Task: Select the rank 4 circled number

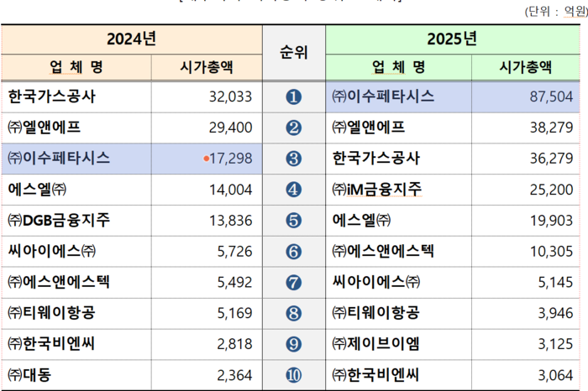Action: (294, 190)
